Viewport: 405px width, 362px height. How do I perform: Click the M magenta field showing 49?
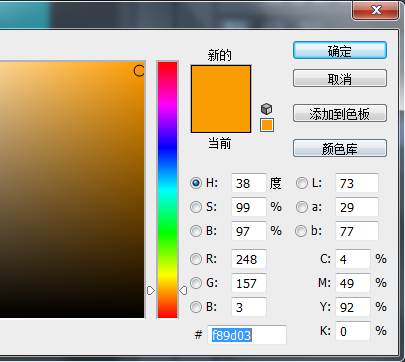353,283
